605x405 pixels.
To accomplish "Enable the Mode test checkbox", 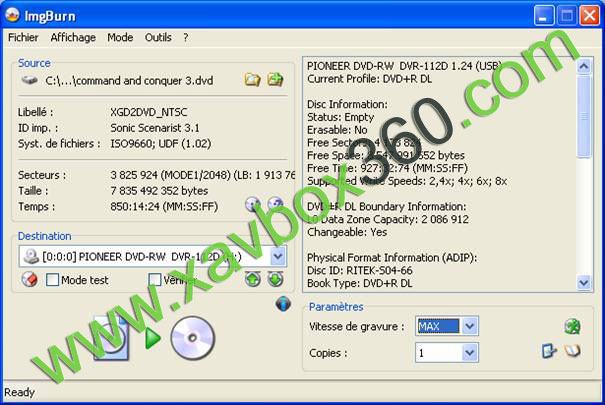I will tap(52, 279).
